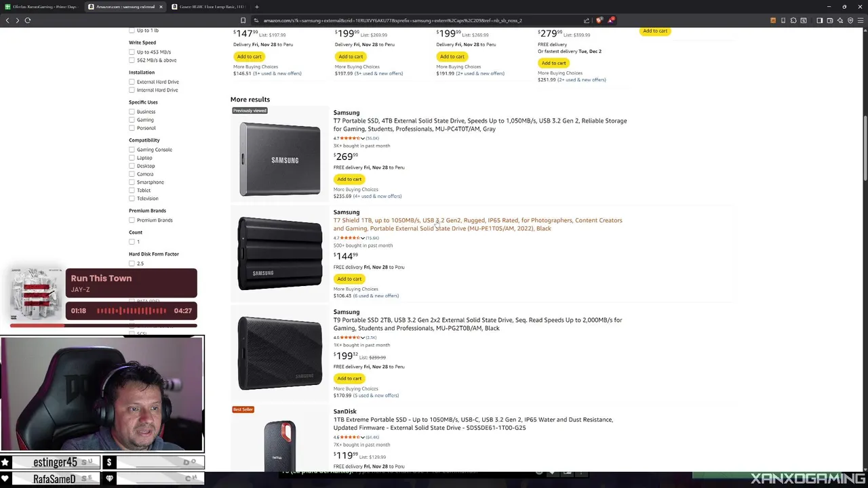
Task: Expand the T9 Portable SSD ratings chevron
Action: [x=363, y=338]
